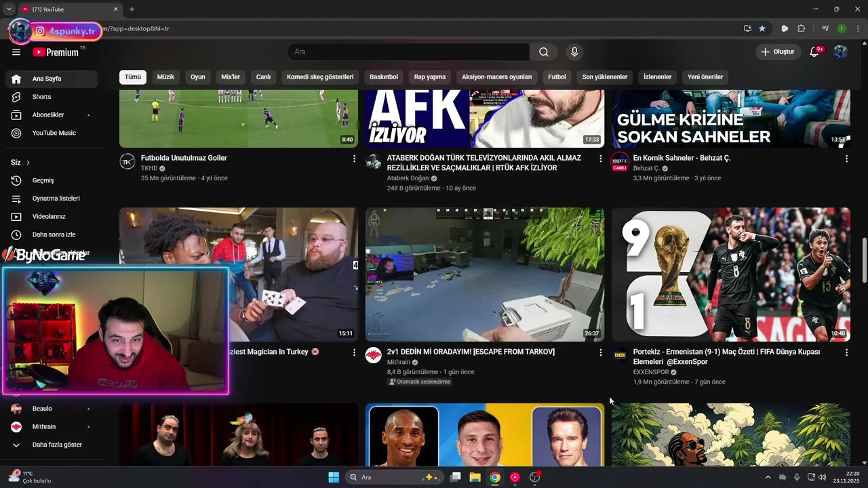
Task: Open a new Chrome tab
Action: [x=132, y=9]
